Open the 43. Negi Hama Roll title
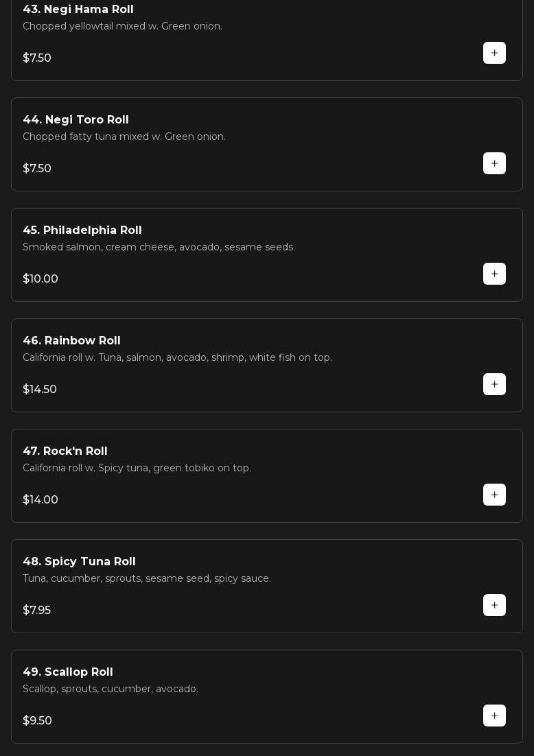534x756 pixels. 78,9
